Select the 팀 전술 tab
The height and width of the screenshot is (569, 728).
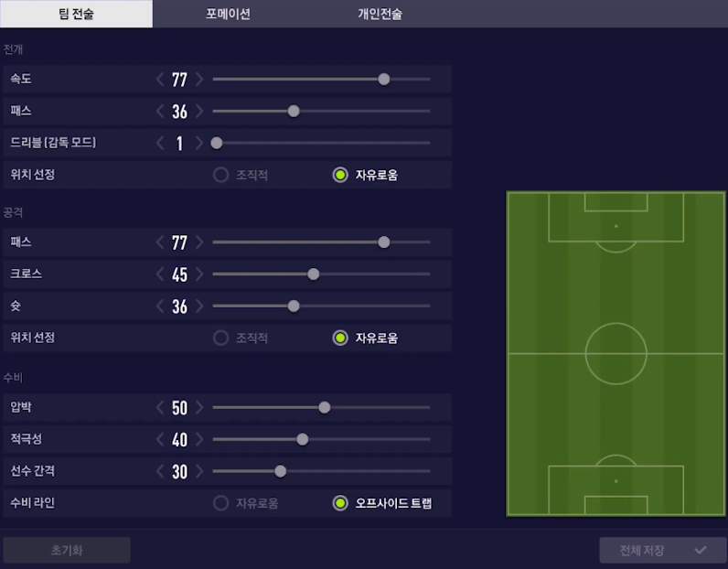[x=76, y=14]
